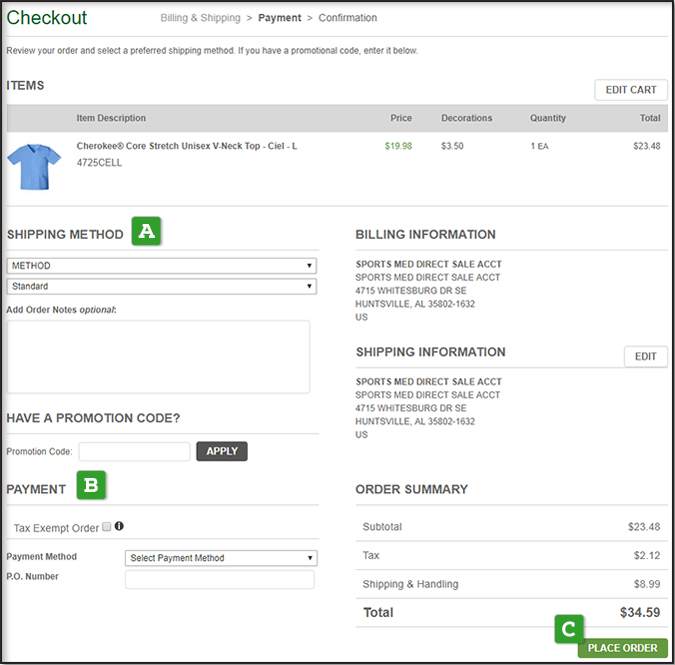Click the green B marker badge

(91, 487)
